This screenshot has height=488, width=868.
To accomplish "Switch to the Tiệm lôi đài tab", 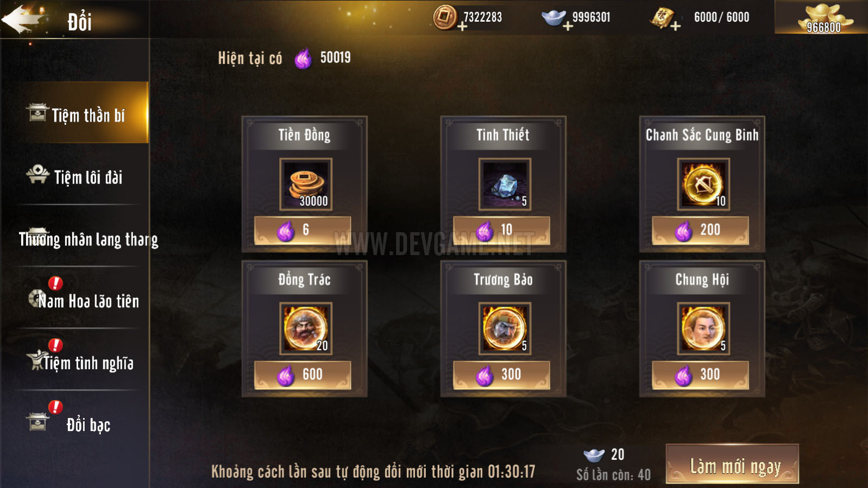I will (75, 176).
